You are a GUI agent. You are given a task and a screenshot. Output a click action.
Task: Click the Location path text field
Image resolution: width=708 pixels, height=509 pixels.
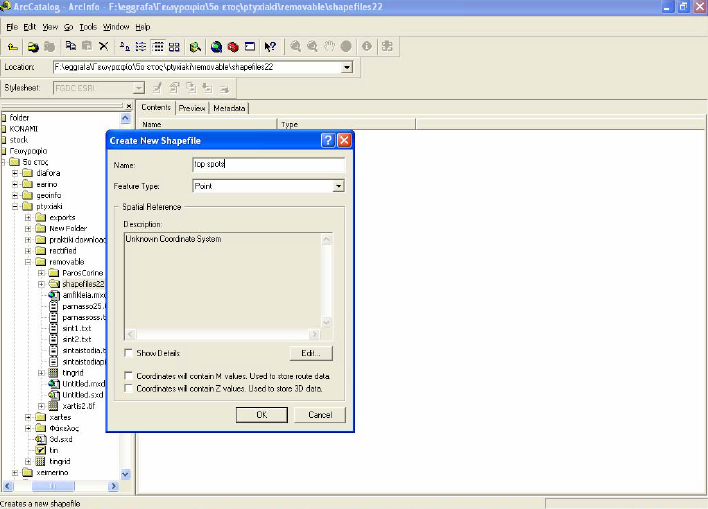click(x=197, y=67)
